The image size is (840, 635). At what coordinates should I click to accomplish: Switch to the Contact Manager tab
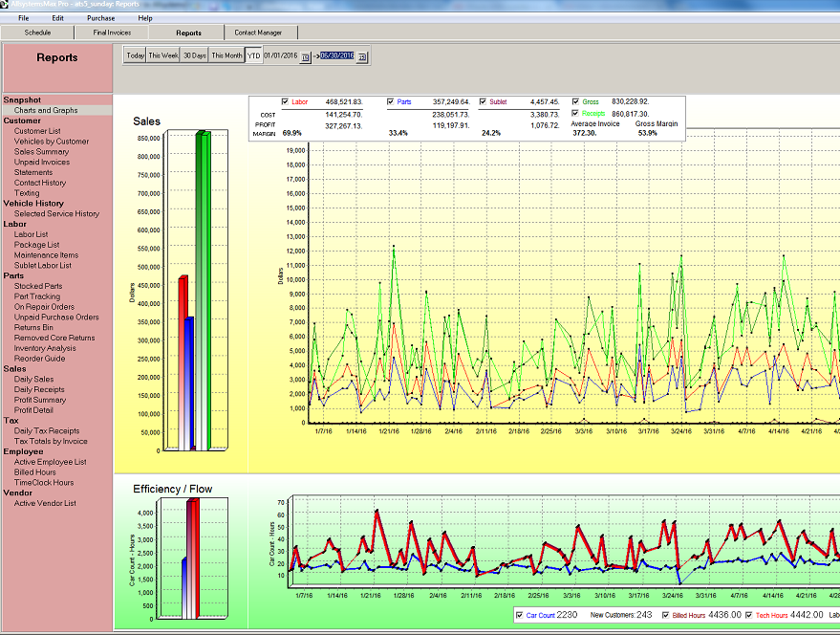point(258,33)
